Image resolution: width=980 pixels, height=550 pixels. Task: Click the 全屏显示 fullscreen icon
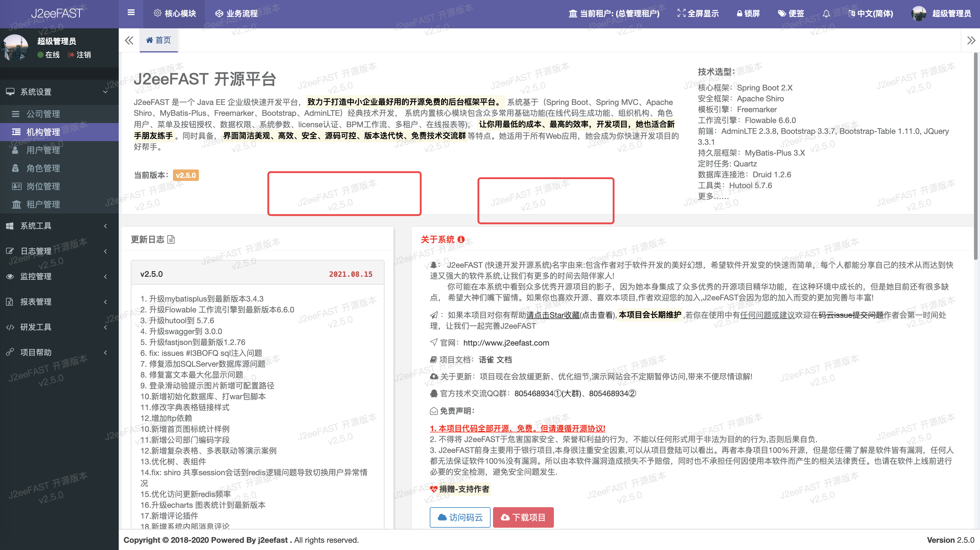[x=681, y=13]
